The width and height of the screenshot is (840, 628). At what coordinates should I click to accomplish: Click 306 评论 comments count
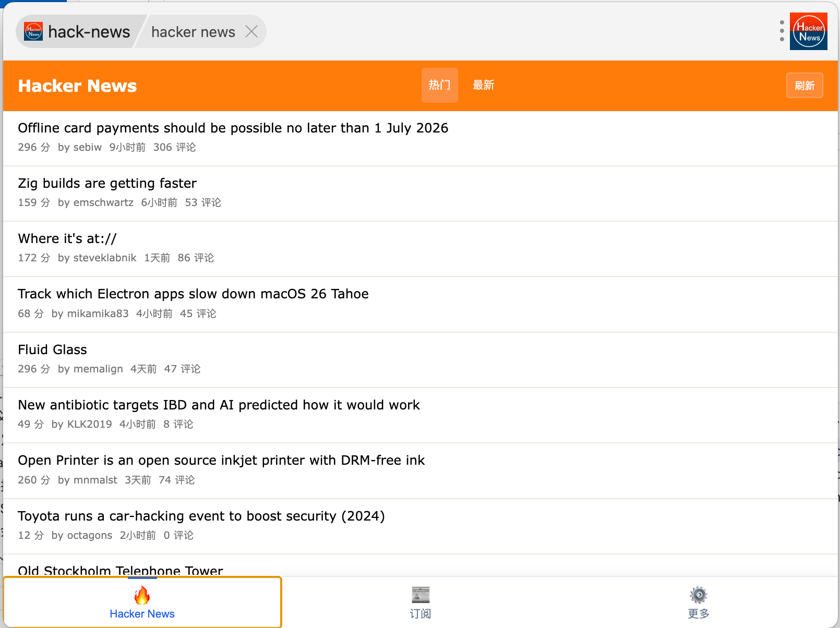tap(175, 148)
